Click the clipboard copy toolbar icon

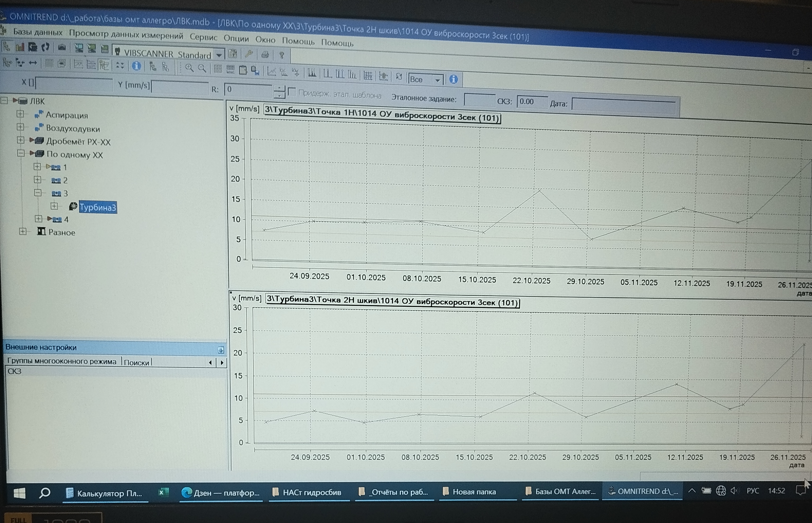tap(243, 70)
